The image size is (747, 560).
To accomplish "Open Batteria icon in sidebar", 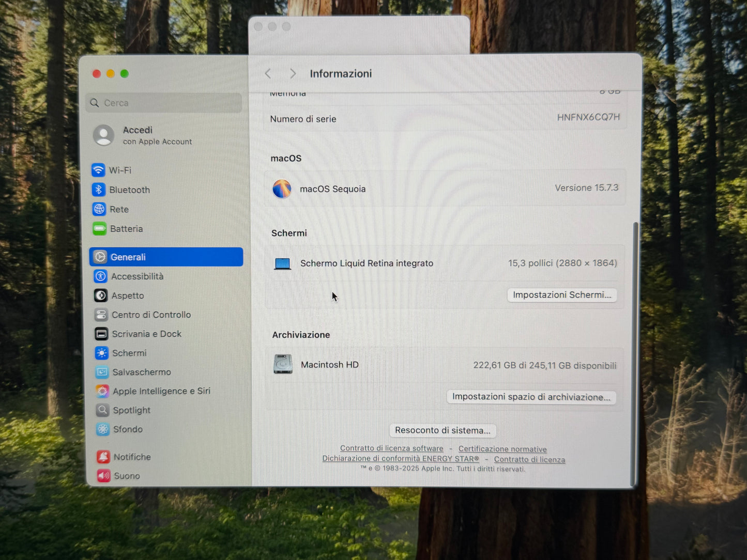I will tap(99, 228).
